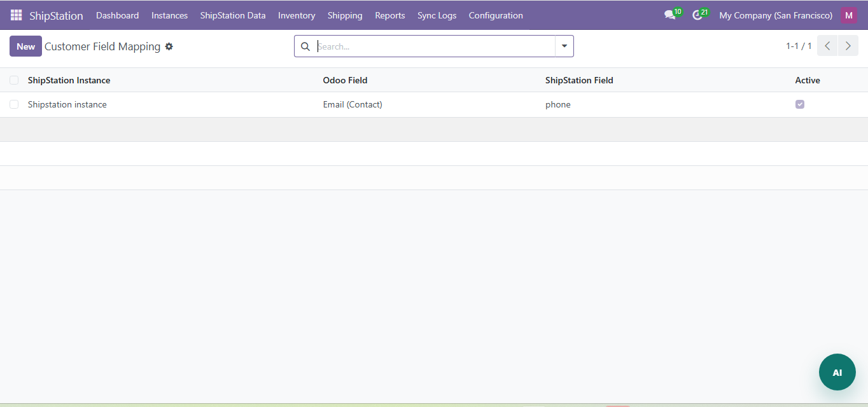Open the AI assistant floating button
Image resolution: width=868 pixels, height=407 pixels.
(x=837, y=372)
